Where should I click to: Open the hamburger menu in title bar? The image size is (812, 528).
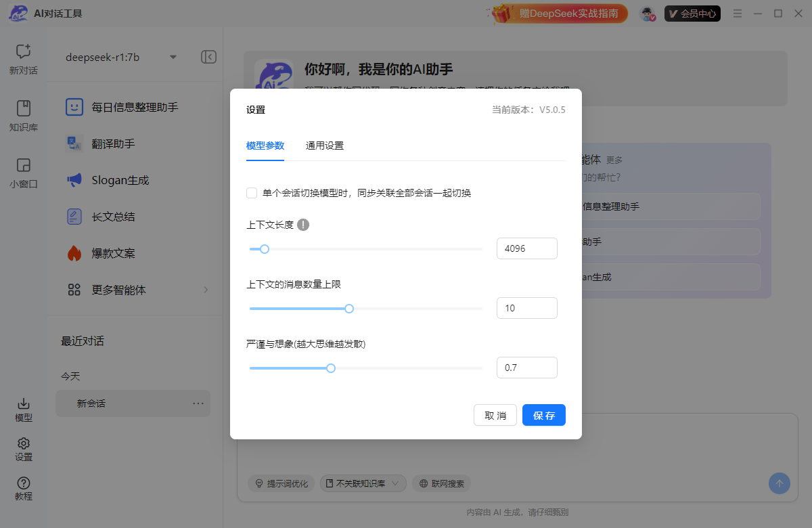[737, 14]
